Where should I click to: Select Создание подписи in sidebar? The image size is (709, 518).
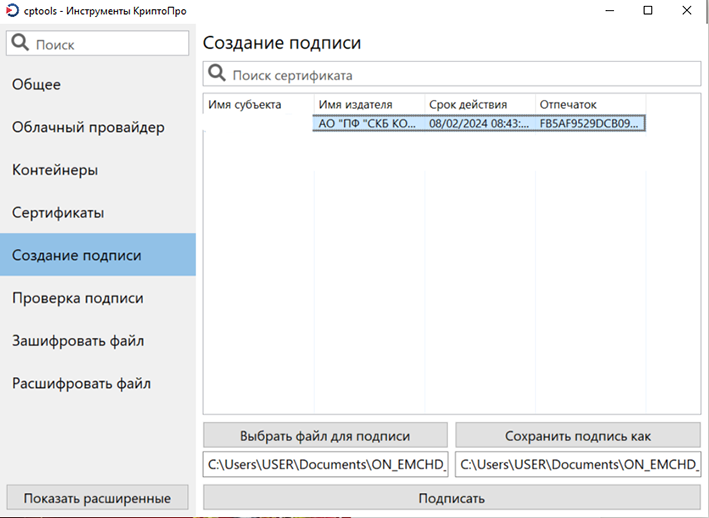(x=98, y=255)
